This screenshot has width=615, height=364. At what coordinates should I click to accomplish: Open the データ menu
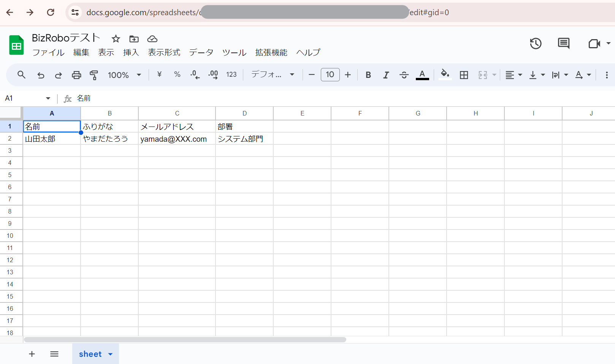pos(201,52)
